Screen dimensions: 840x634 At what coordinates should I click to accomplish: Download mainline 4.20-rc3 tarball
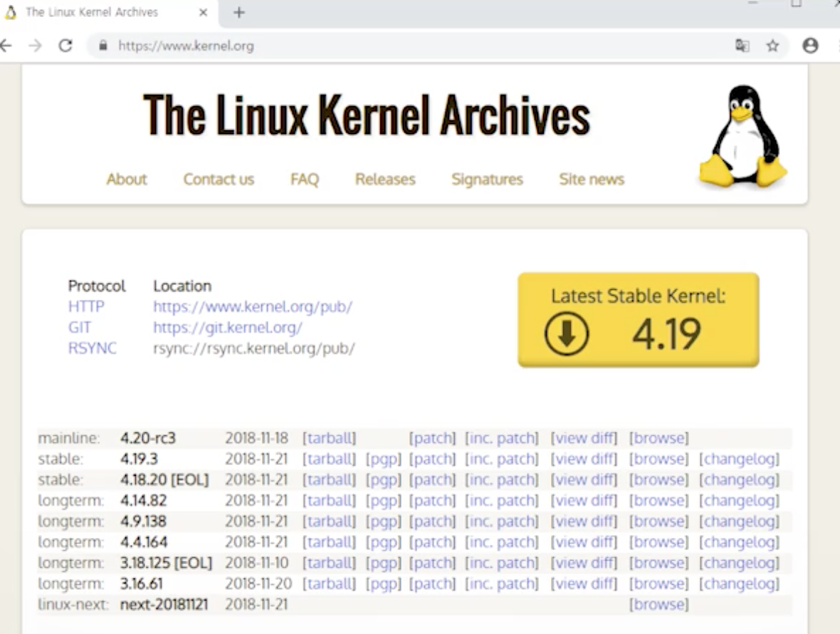tap(329, 438)
